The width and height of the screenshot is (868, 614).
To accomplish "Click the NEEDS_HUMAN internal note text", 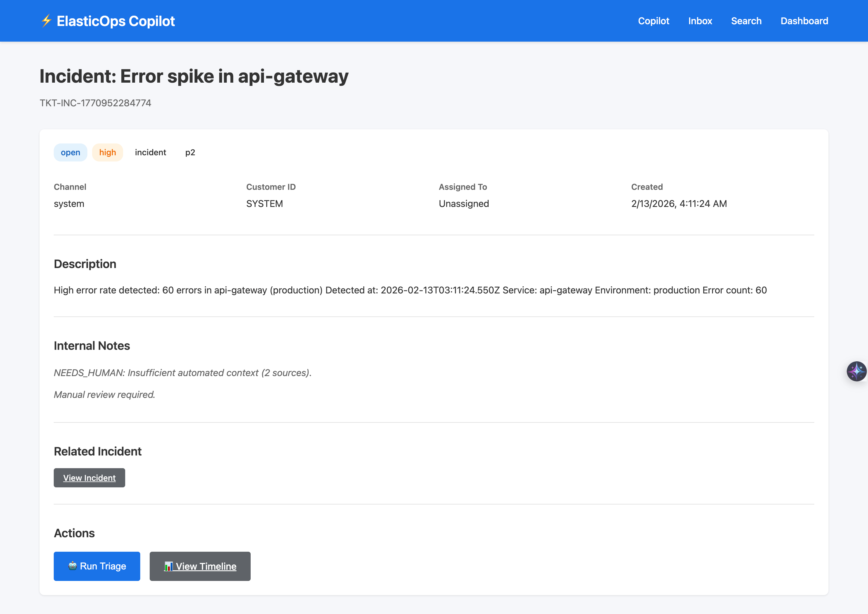I will 182,373.
